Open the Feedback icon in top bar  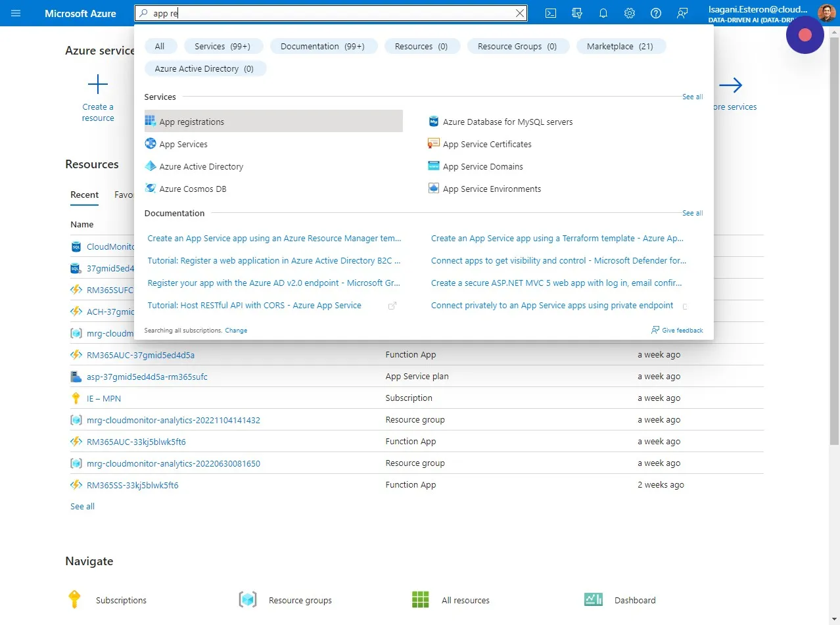[682, 13]
